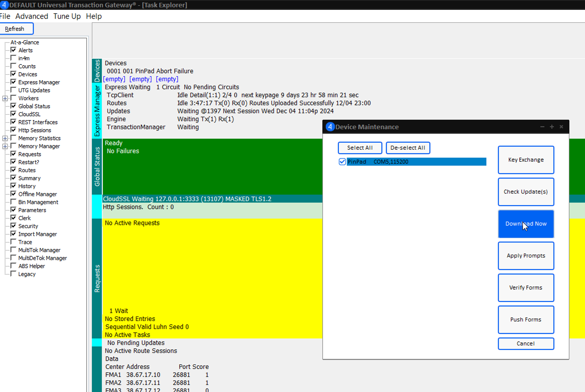Expand the Memory Manager node
585x392 pixels.
5,146
